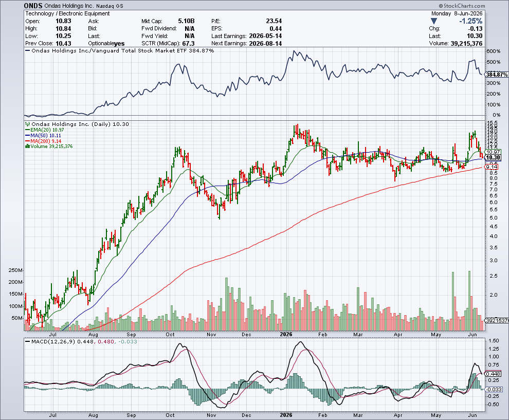Click the 384.87% ratio axis marker

click(x=497, y=75)
